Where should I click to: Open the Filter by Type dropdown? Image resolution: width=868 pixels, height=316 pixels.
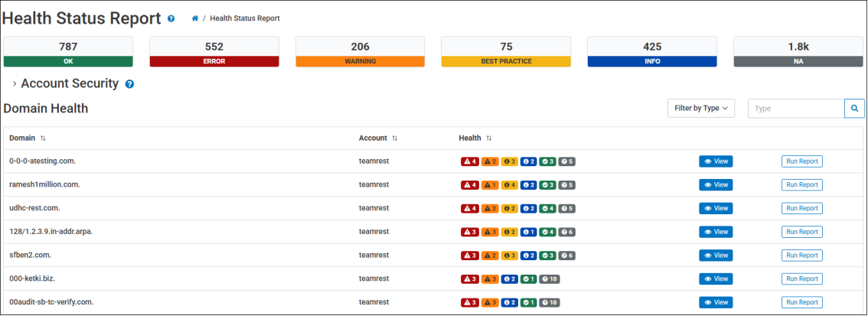pos(700,109)
